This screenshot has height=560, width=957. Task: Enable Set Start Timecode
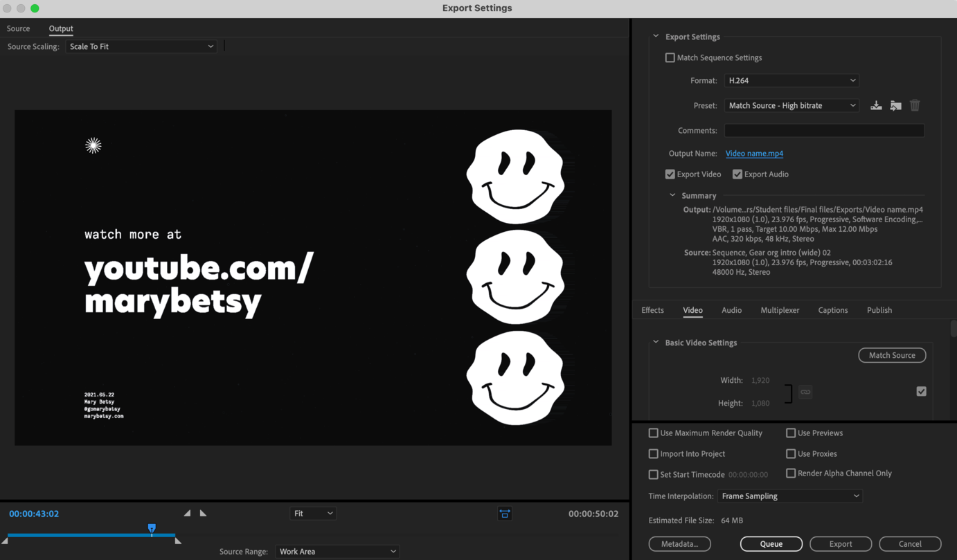[x=653, y=474]
